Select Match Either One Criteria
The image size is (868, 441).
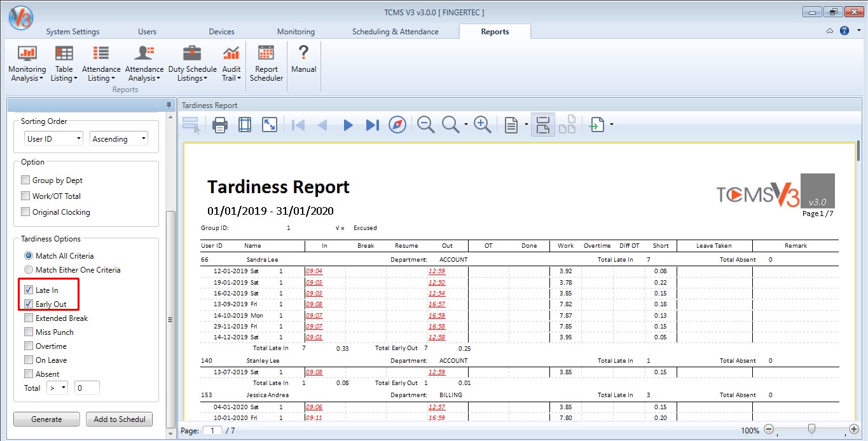click(28, 270)
